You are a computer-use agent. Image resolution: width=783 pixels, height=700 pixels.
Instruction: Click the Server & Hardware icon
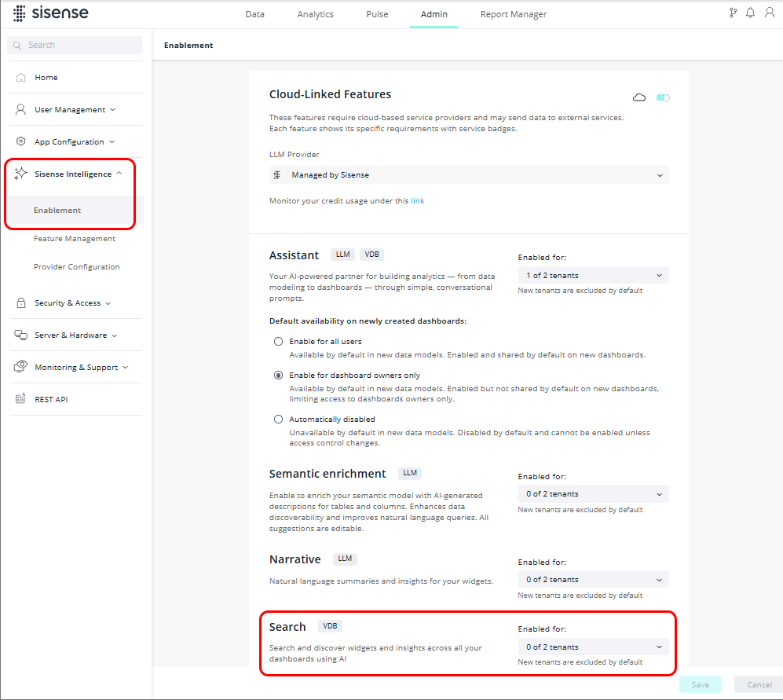(20, 335)
